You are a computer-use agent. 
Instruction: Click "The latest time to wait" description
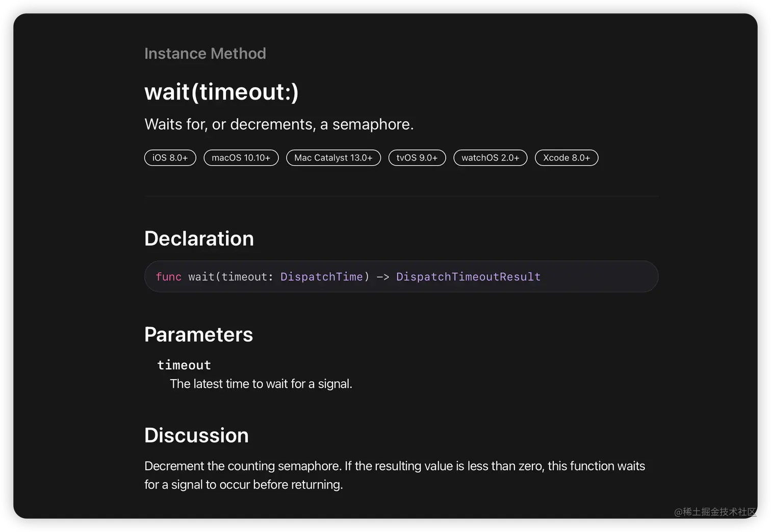pos(261,384)
